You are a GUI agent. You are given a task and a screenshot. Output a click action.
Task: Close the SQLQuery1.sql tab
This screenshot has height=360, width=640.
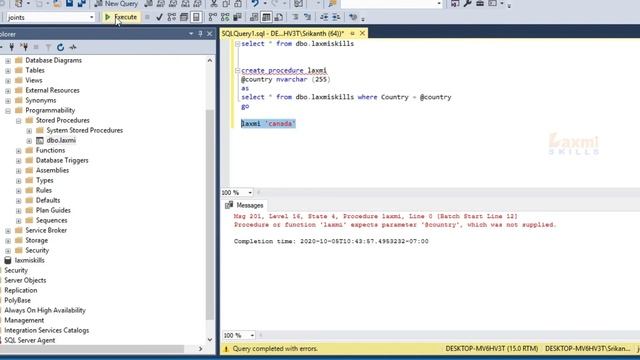(x=362, y=33)
